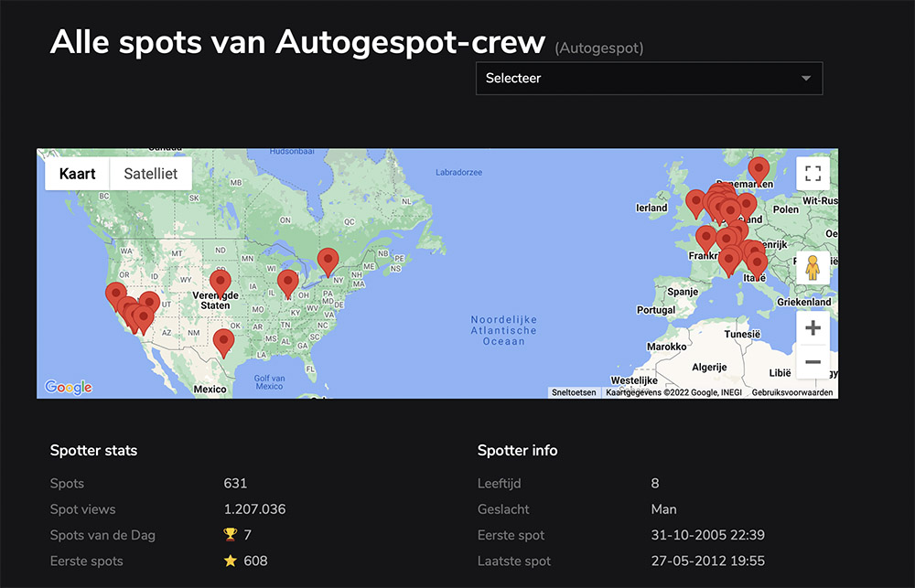Open the Selecteer dropdown
The height and width of the screenshot is (588, 915).
pyautogui.click(x=649, y=78)
